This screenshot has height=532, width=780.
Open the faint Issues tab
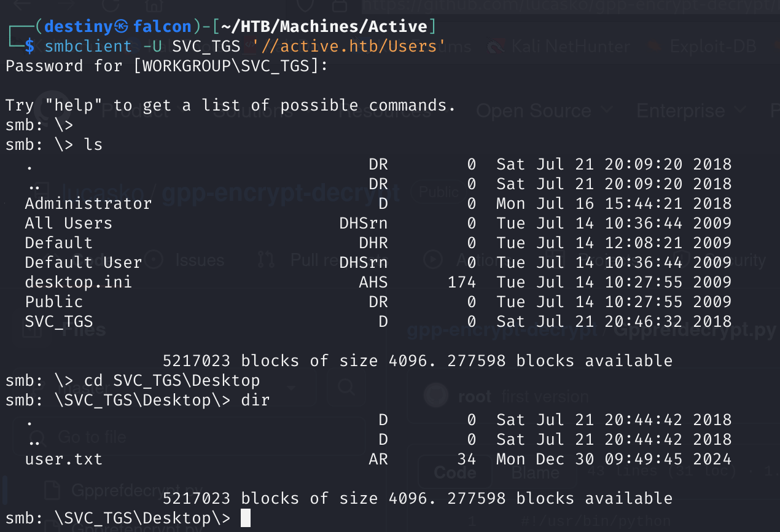click(x=199, y=260)
